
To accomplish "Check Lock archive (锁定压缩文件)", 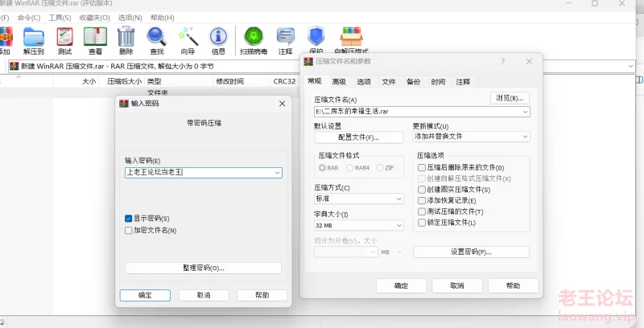I will point(421,223).
